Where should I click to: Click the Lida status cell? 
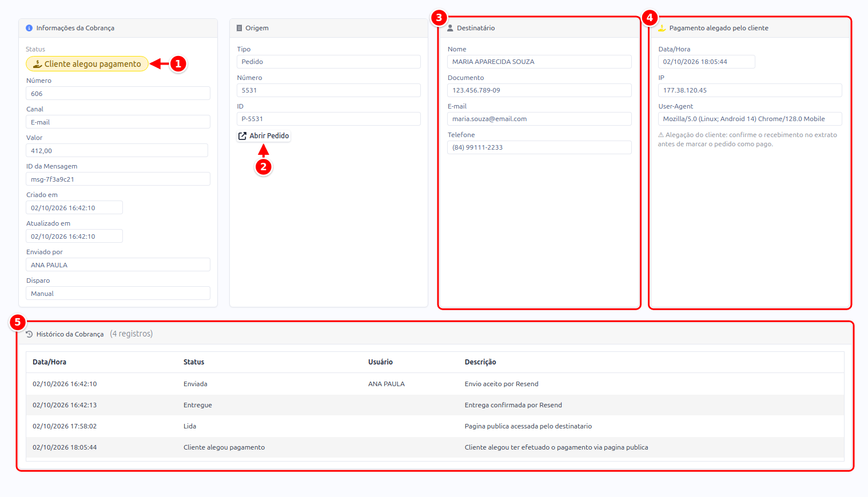click(190, 426)
